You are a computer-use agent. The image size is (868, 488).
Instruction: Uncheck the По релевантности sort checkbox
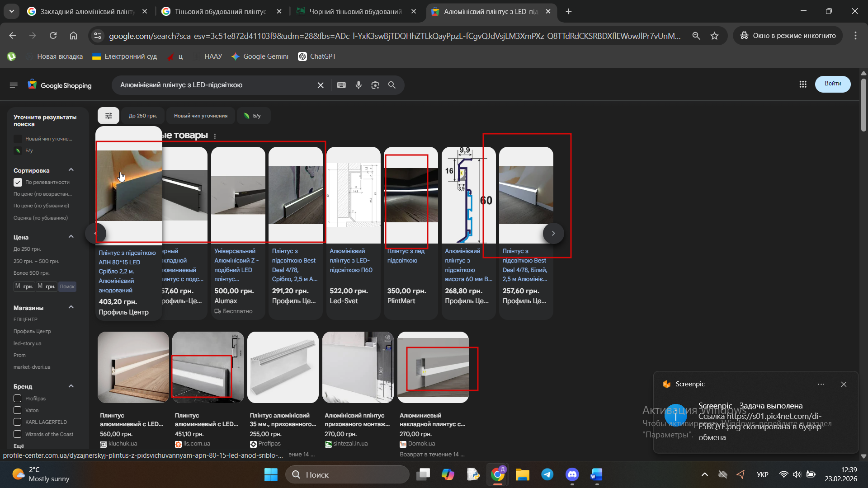18,182
